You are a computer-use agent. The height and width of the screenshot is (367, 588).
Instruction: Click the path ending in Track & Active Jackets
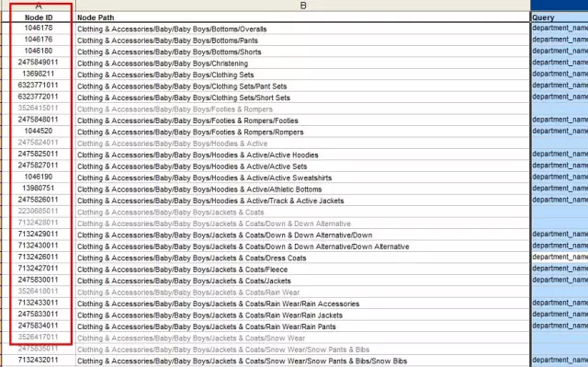tap(210, 201)
